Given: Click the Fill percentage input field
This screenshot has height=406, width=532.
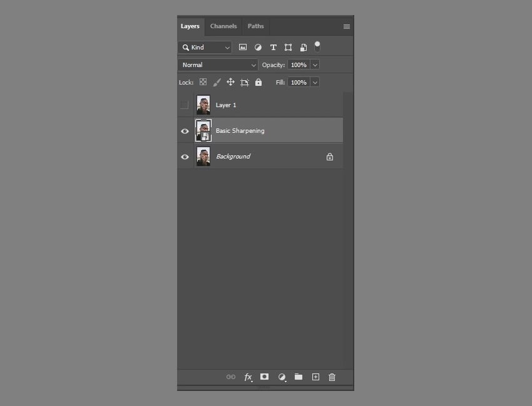Looking at the screenshot, I should (299, 82).
